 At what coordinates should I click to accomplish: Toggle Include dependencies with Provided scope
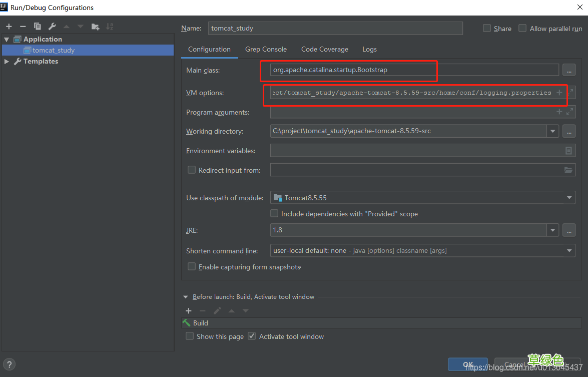tap(274, 213)
